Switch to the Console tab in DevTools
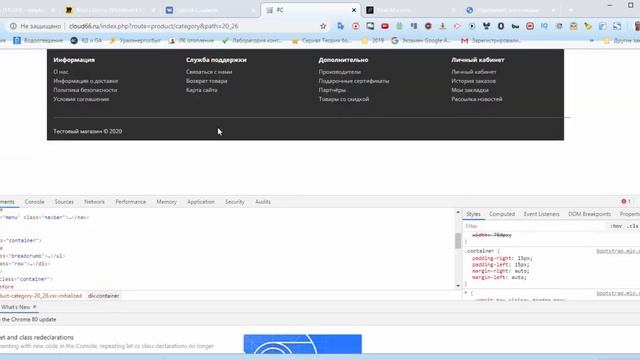Screen dimensions: 640x360 click(34, 202)
